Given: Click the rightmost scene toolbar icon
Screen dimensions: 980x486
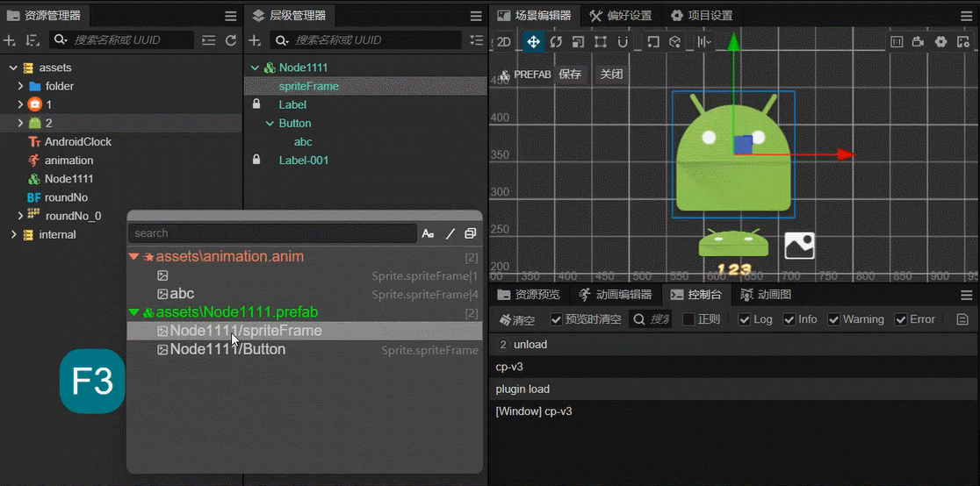Looking at the screenshot, I should [963, 42].
